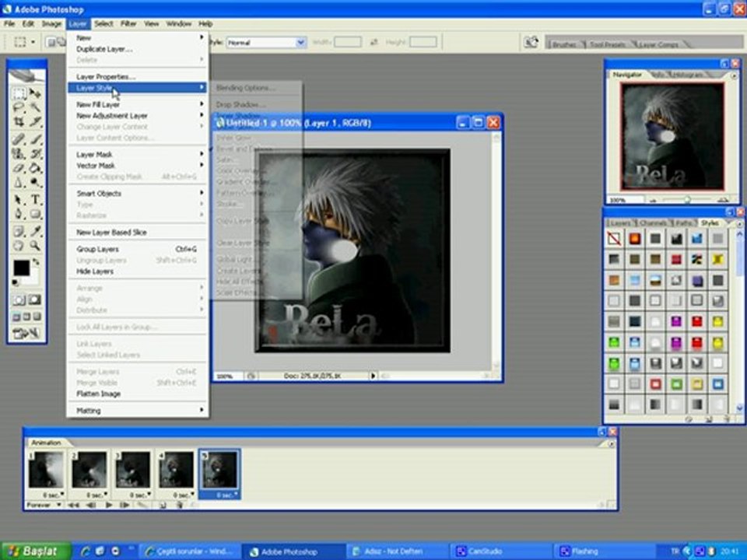
Task: Switch to Quick Mask mode
Action: pos(34,300)
